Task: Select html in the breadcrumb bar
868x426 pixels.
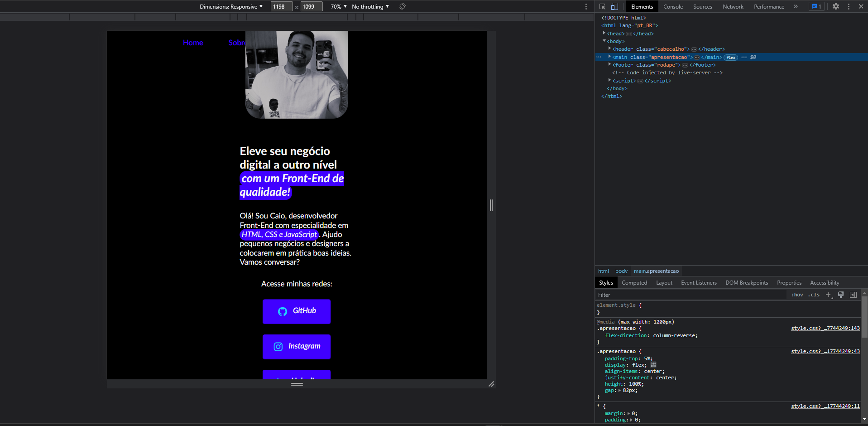Action: point(603,271)
